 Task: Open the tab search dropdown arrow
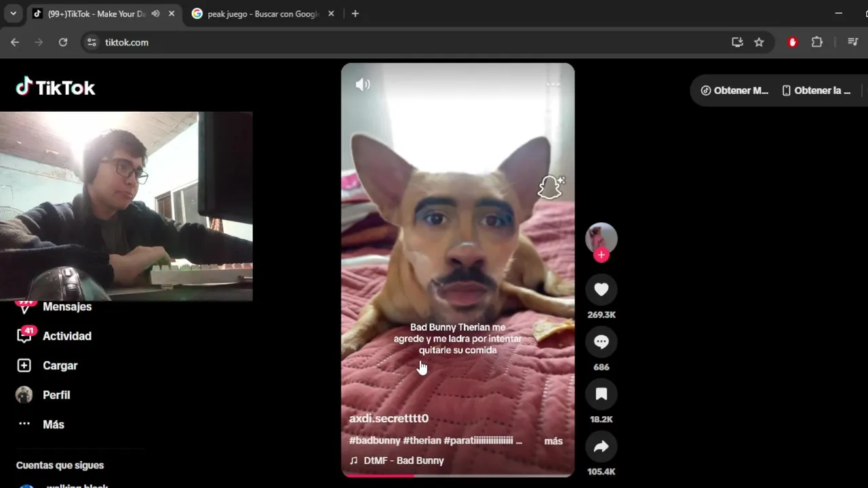click(13, 14)
